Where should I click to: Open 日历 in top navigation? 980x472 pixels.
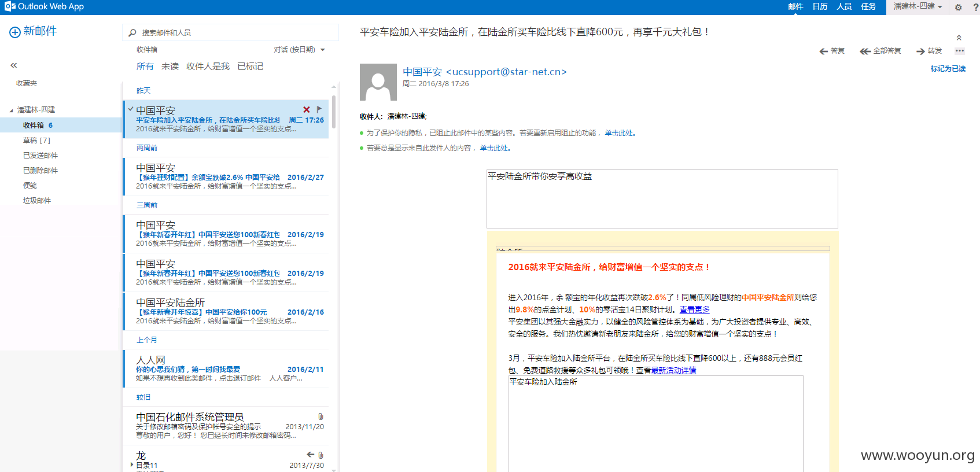click(x=820, y=7)
